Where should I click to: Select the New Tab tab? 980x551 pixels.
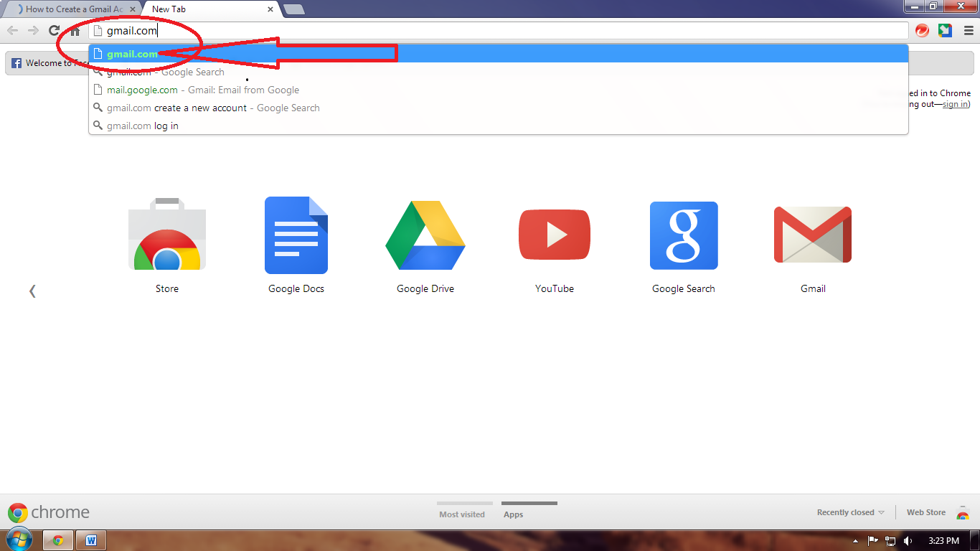(208, 9)
